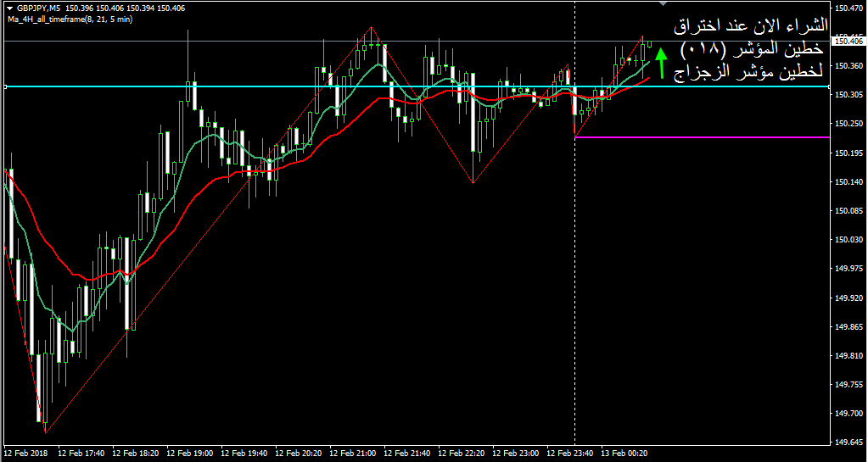
Task: Click the 12 Feb 2018 date label
Action: click(26, 454)
